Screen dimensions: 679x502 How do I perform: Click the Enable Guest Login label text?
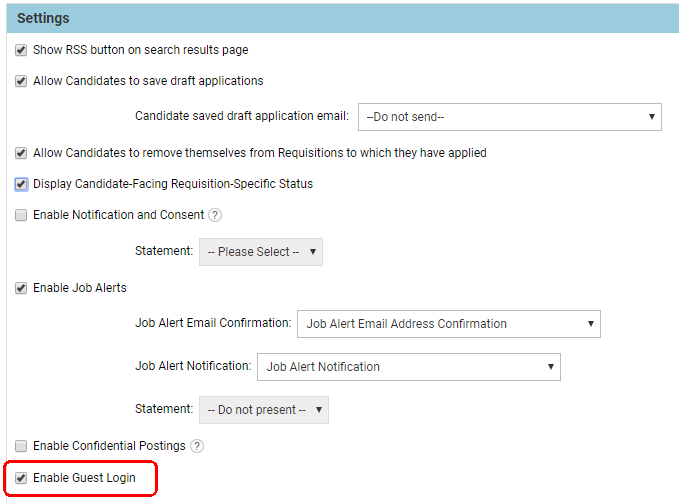[x=83, y=478]
